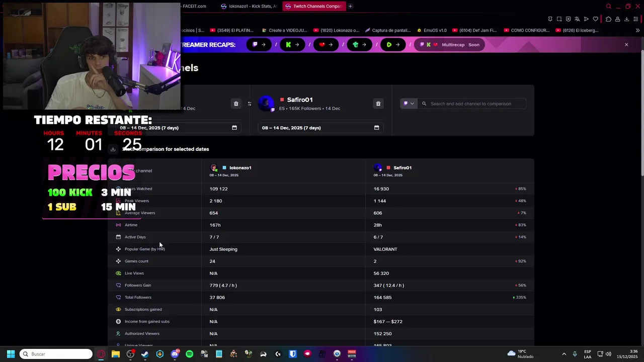Open tab search magnifier icon
This screenshot has width=644, height=362.
pyautogui.click(x=608, y=6)
